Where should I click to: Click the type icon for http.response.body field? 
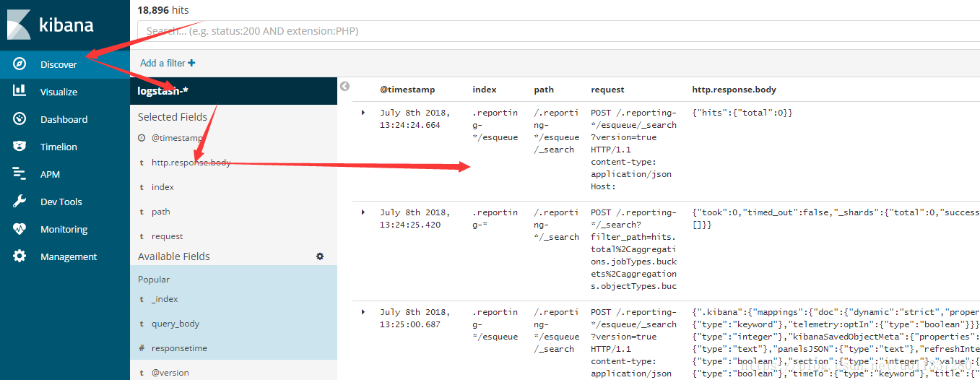coord(142,163)
